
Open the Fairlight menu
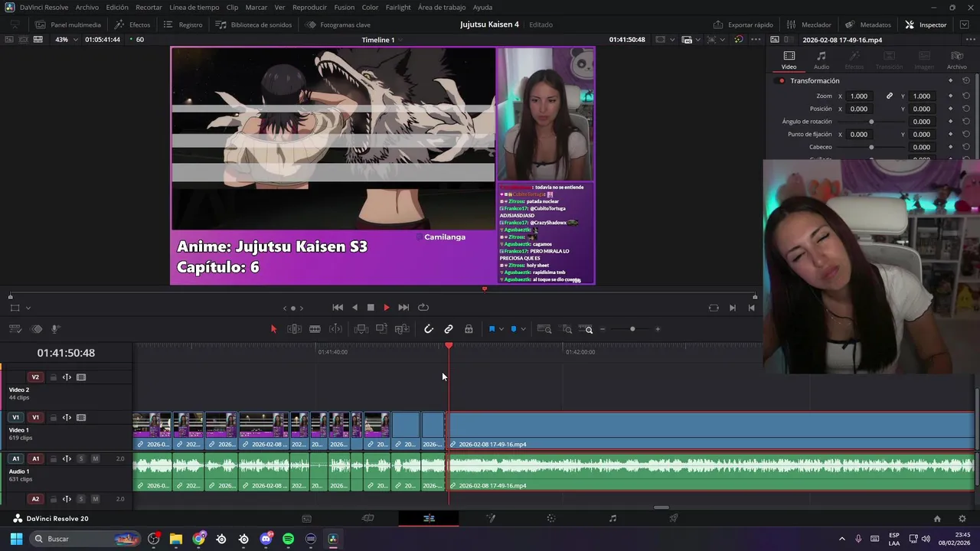(x=398, y=7)
